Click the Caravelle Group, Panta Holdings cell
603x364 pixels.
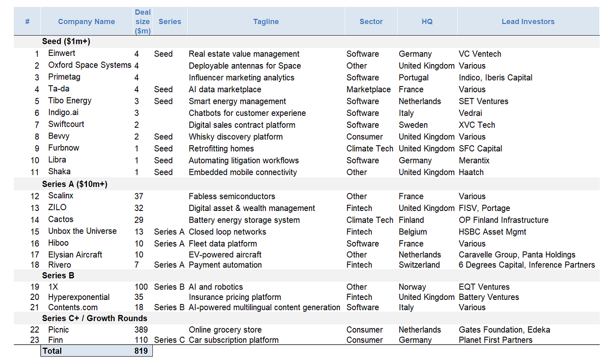(517, 255)
